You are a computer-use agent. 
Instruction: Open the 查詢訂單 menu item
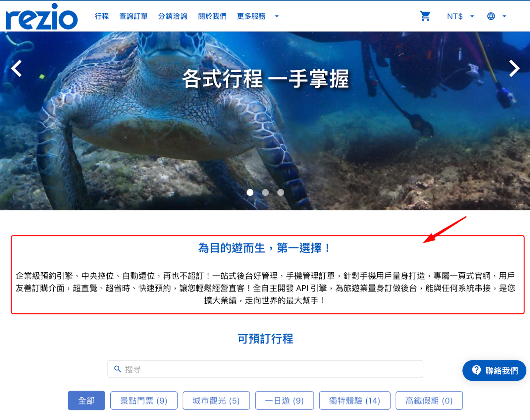click(133, 16)
